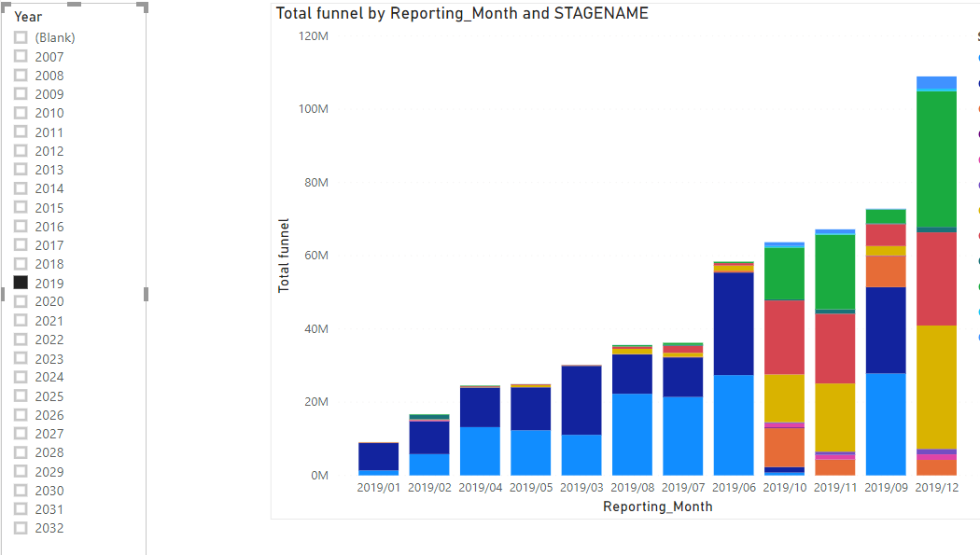
Task: Select year 2022 checkbox
Action: pyautogui.click(x=21, y=339)
